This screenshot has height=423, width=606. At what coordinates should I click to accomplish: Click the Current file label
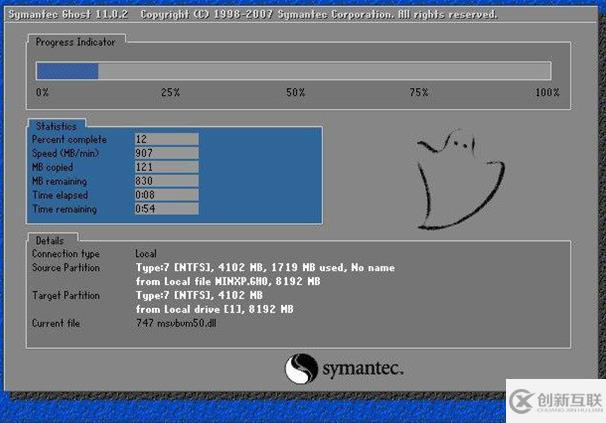(56, 323)
